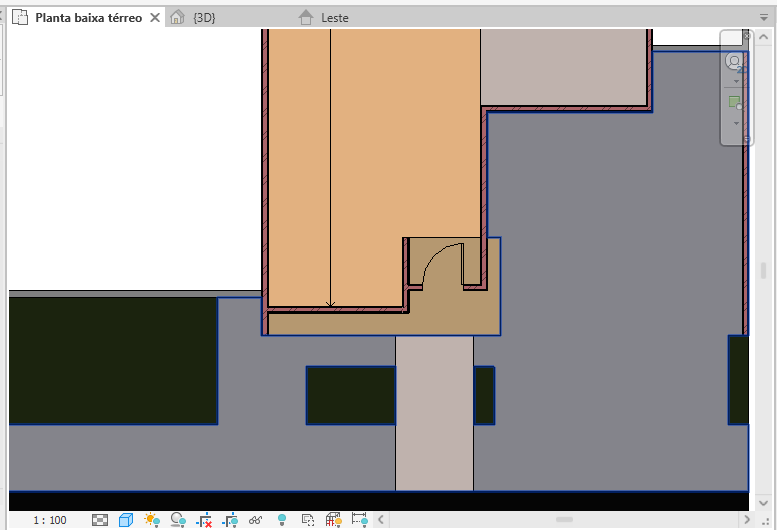The width and height of the screenshot is (777, 530).
Task: Toggle Show Crop Region icon
Action: coord(230,520)
